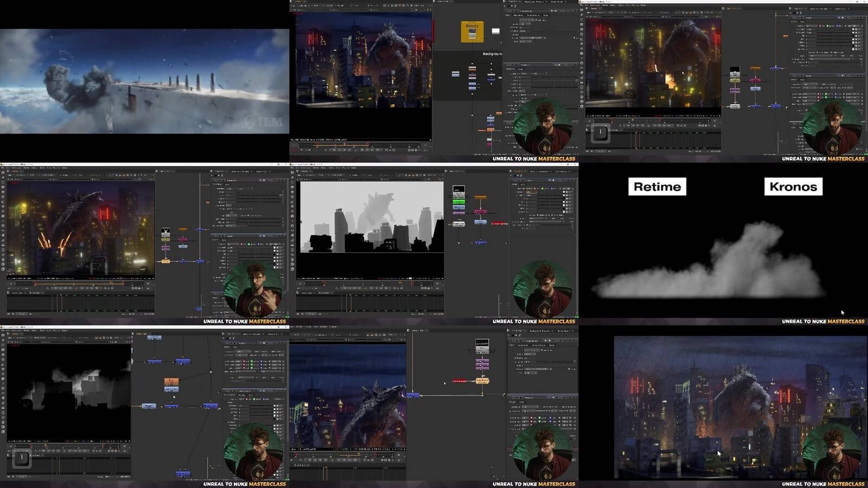The height and width of the screenshot is (488, 868).
Task: Click the green node in the depth-pass node graph
Action: [x=459, y=202]
